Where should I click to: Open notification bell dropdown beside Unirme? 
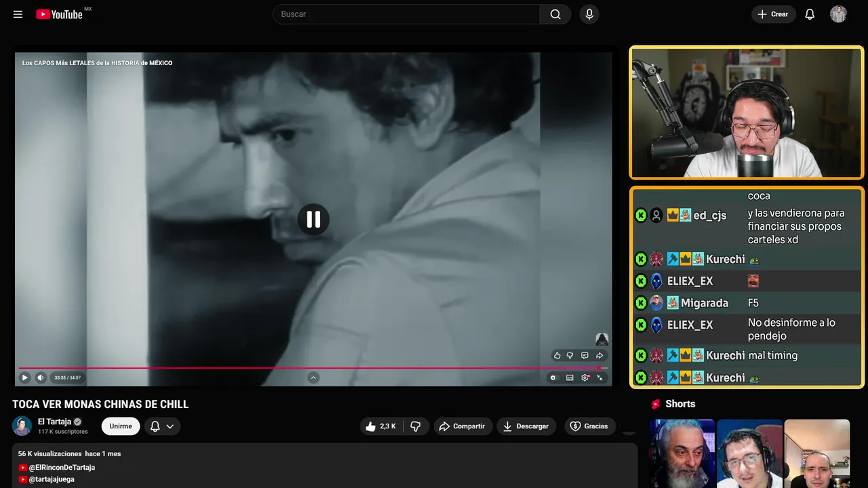162,426
